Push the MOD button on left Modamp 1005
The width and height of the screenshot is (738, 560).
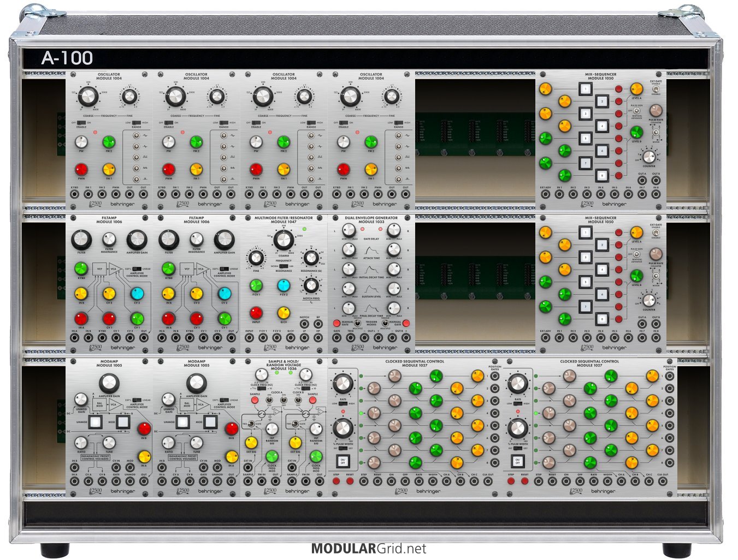point(123,422)
